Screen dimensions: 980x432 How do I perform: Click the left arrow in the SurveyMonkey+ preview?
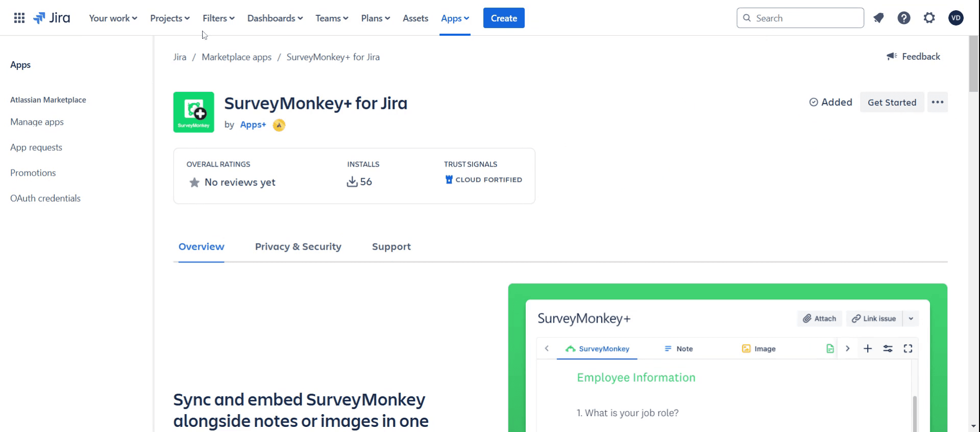pos(547,348)
